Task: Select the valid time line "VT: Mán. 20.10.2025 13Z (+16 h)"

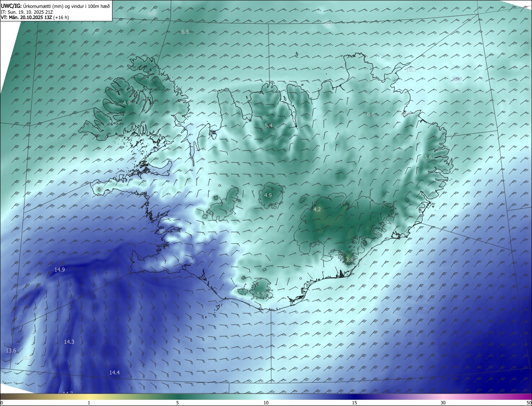Action: (x=35, y=17)
